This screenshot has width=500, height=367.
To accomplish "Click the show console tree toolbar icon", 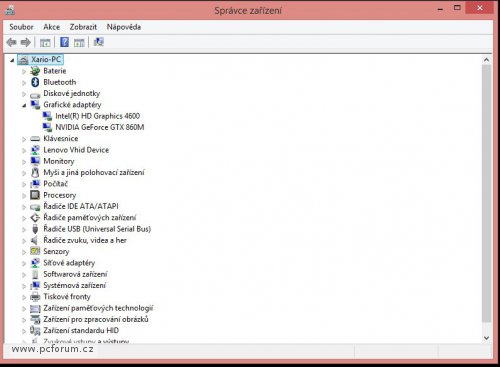I will pos(45,42).
